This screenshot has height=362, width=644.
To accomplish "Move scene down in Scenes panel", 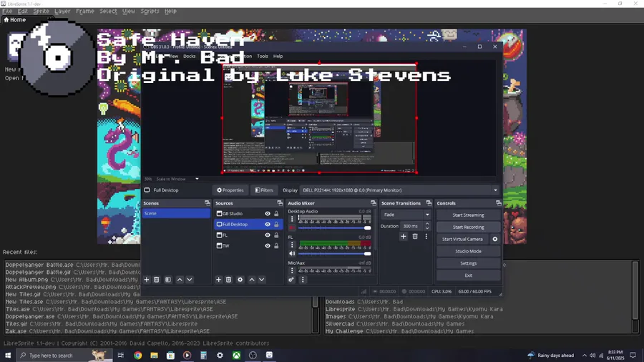I will [190, 280].
